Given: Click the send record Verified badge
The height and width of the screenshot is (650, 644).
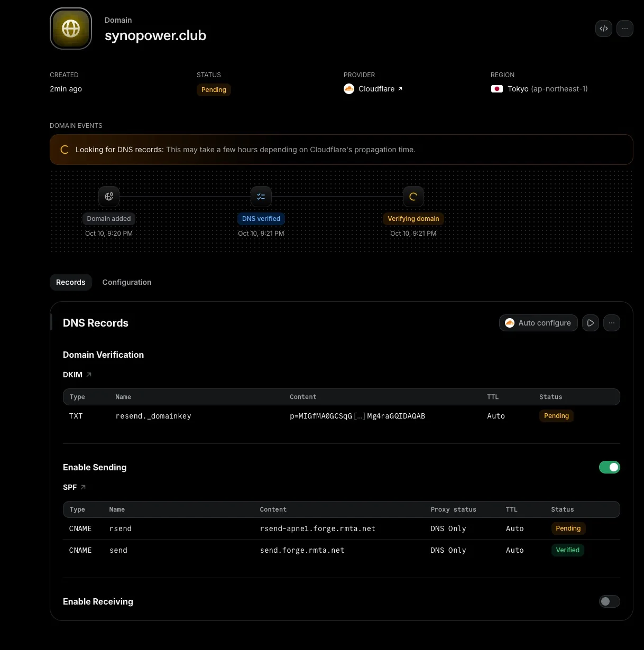Looking at the screenshot, I should click(x=568, y=550).
